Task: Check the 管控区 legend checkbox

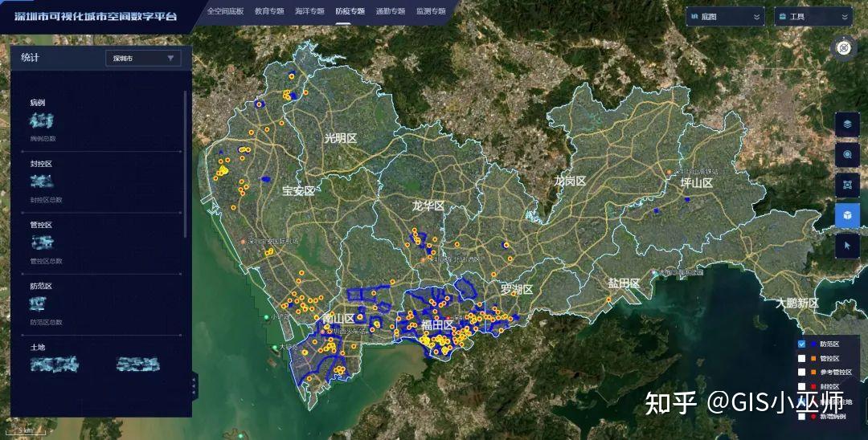Action: click(801, 358)
